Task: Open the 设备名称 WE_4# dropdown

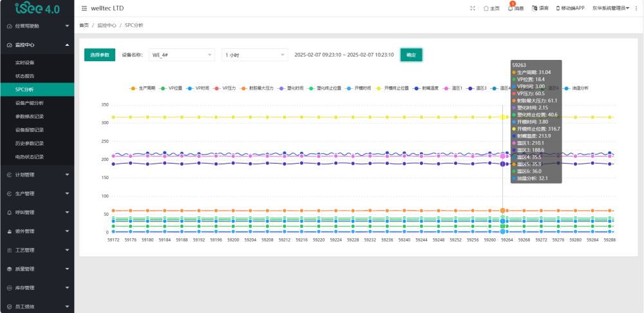Action: coord(182,55)
